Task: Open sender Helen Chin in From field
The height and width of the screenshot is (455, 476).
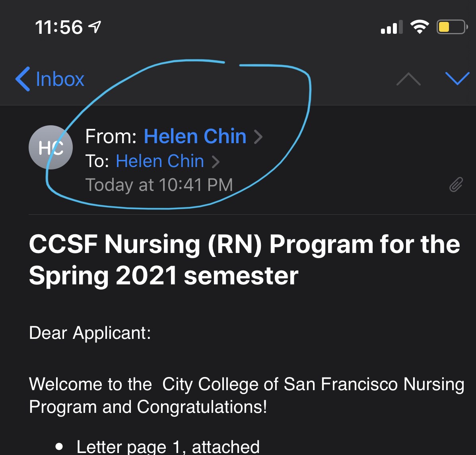Action: (195, 136)
